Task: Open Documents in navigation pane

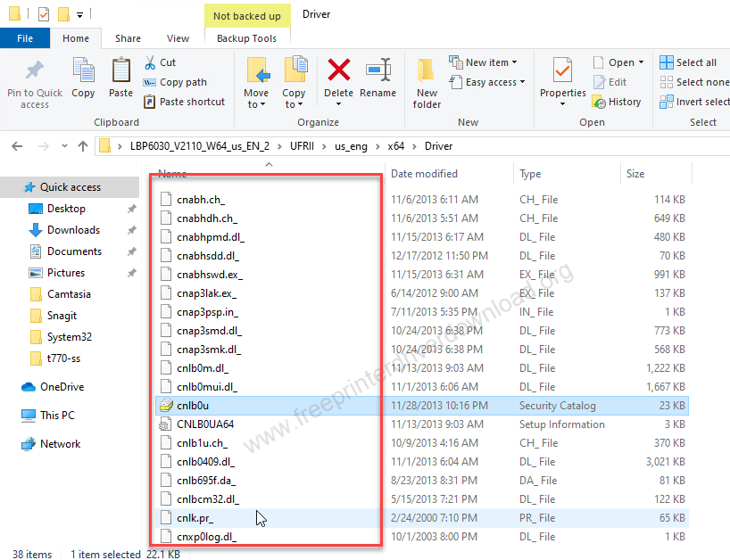Action: (x=74, y=251)
